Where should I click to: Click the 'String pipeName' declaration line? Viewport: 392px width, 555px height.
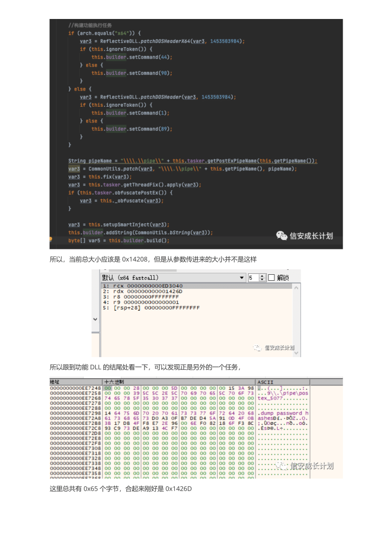pyautogui.click(x=193, y=160)
